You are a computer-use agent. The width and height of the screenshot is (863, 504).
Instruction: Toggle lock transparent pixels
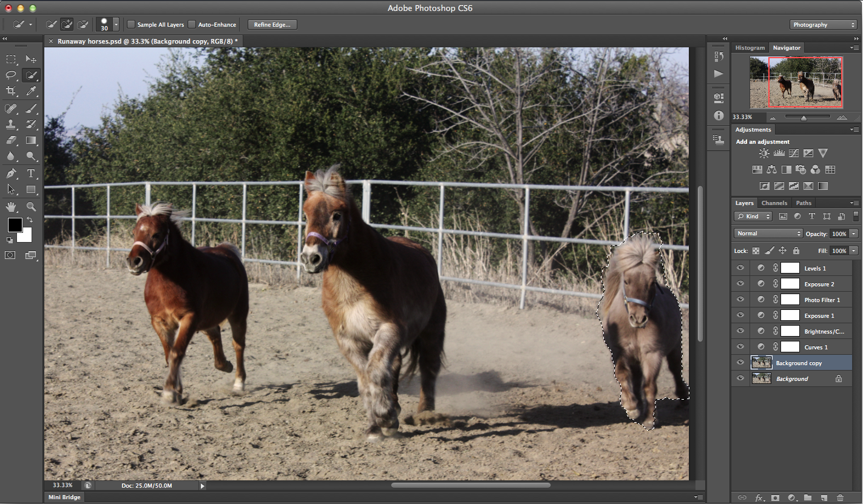756,250
